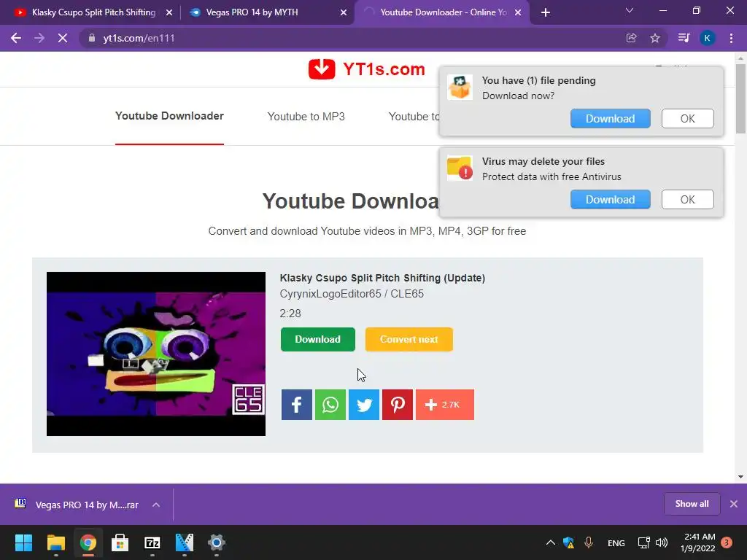Viewport: 747px width, 560px height.
Task: Click the microphone tray icon
Action: point(589,542)
